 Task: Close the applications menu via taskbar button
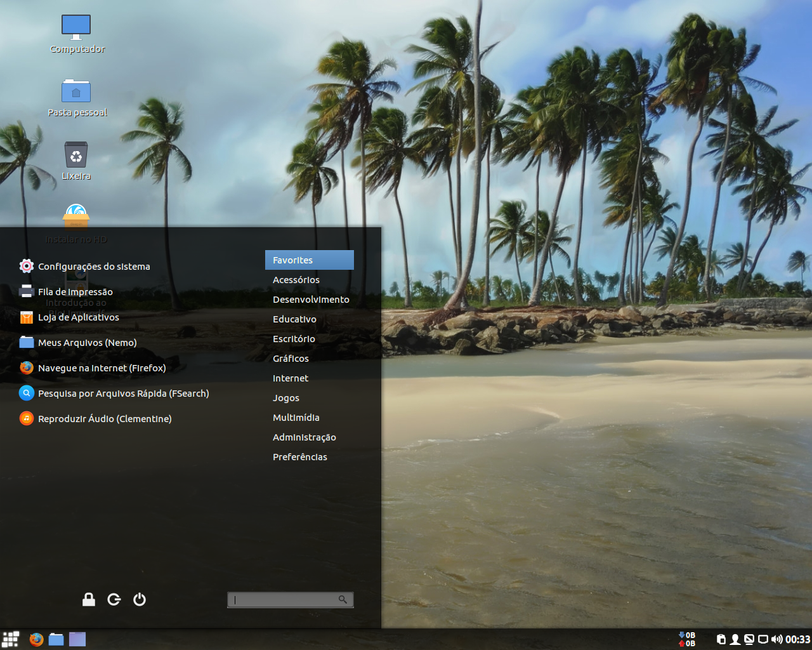(x=11, y=639)
